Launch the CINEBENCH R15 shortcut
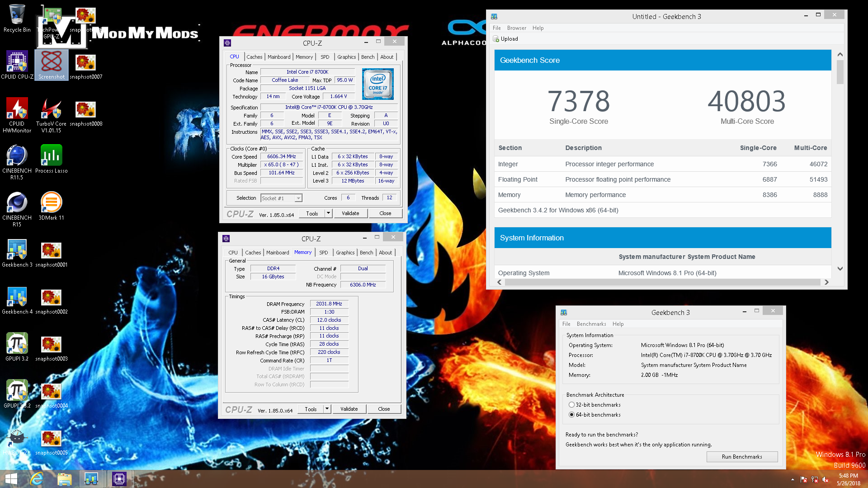 [17, 209]
